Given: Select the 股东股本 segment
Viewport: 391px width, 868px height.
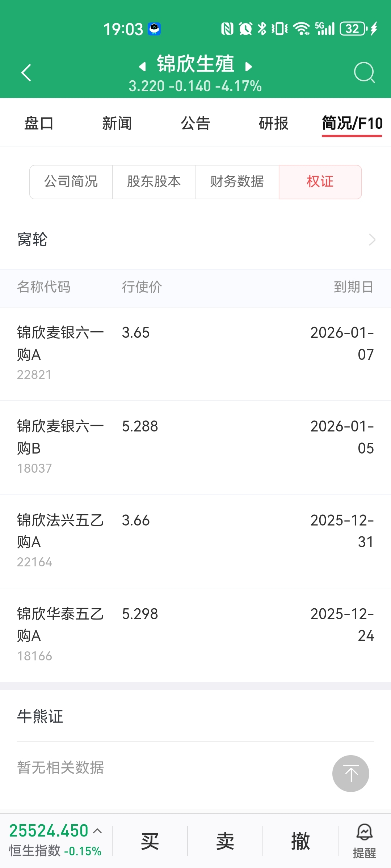Looking at the screenshot, I should [x=154, y=182].
